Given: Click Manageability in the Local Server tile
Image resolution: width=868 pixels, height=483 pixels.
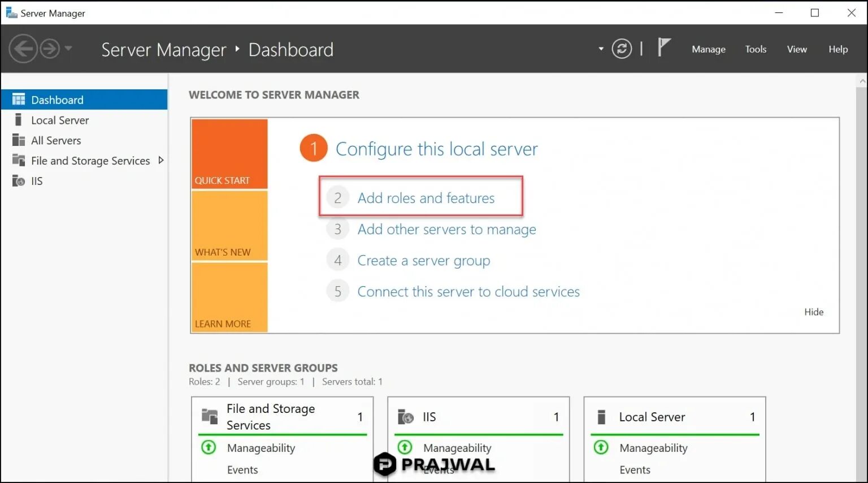Looking at the screenshot, I should point(653,448).
